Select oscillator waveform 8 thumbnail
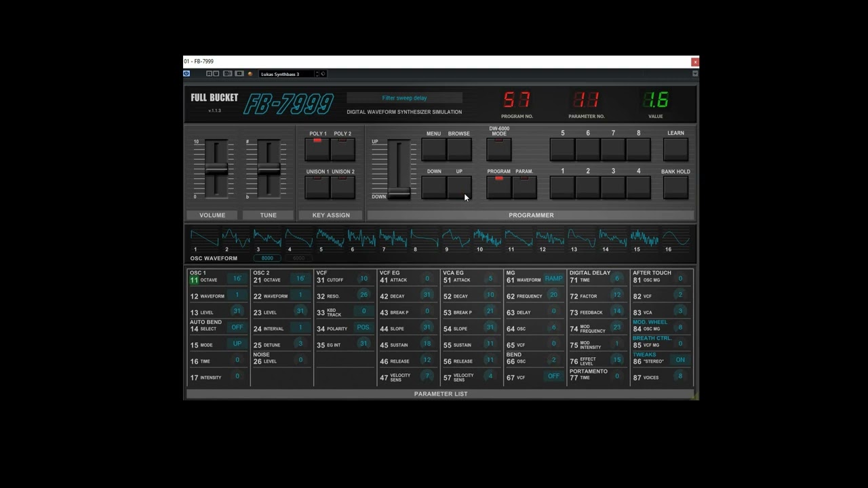868x488 pixels. pos(425,239)
